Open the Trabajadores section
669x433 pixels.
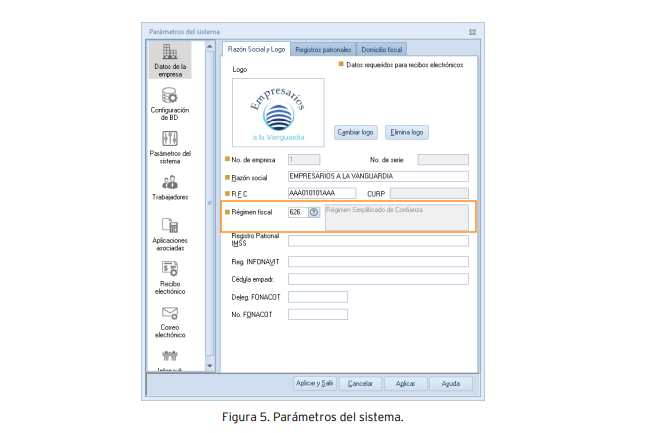169,187
